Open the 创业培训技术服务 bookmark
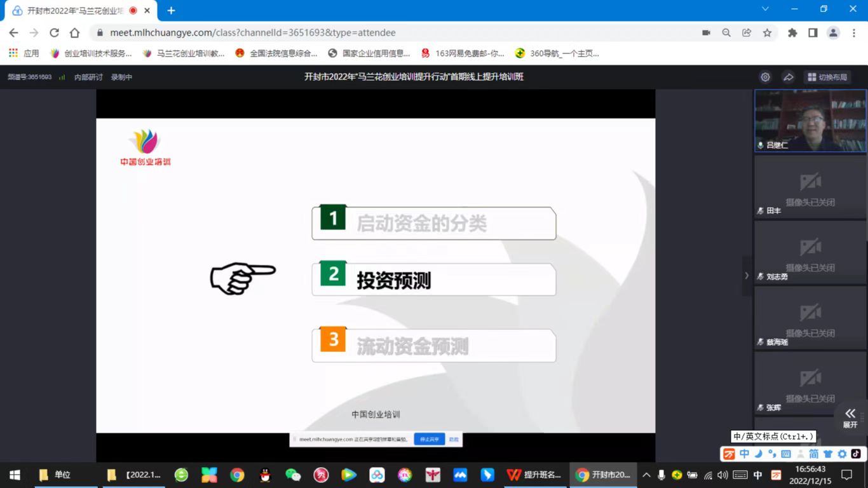 tap(92, 53)
